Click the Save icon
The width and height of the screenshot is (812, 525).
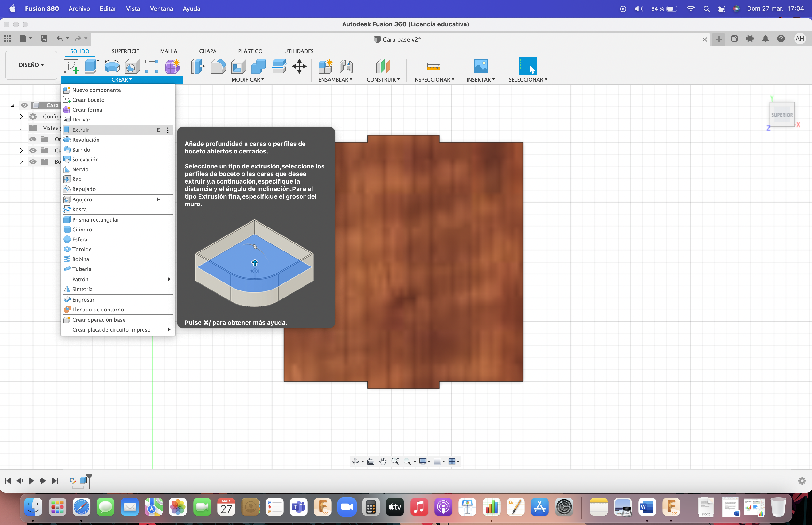tap(44, 39)
